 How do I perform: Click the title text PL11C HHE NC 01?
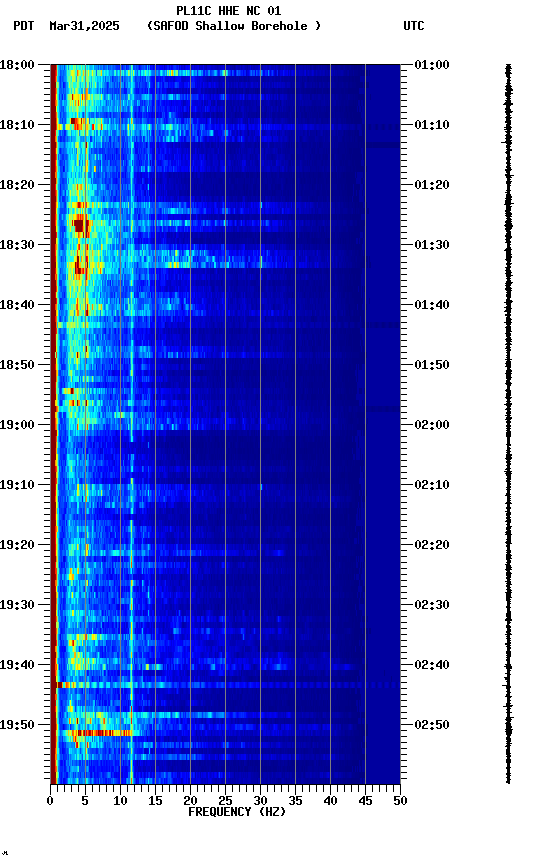coord(228,11)
